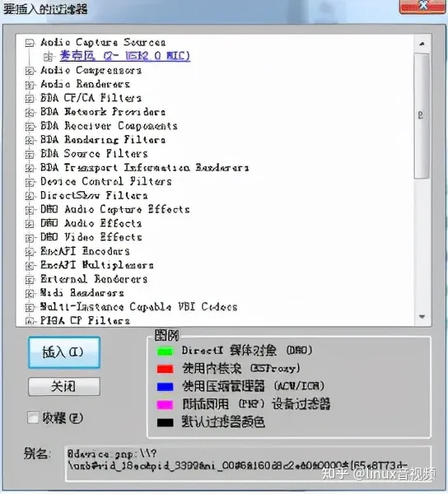Click the filter list scrollbar thumb
This screenshot has width=448, height=494.
[x=422, y=116]
